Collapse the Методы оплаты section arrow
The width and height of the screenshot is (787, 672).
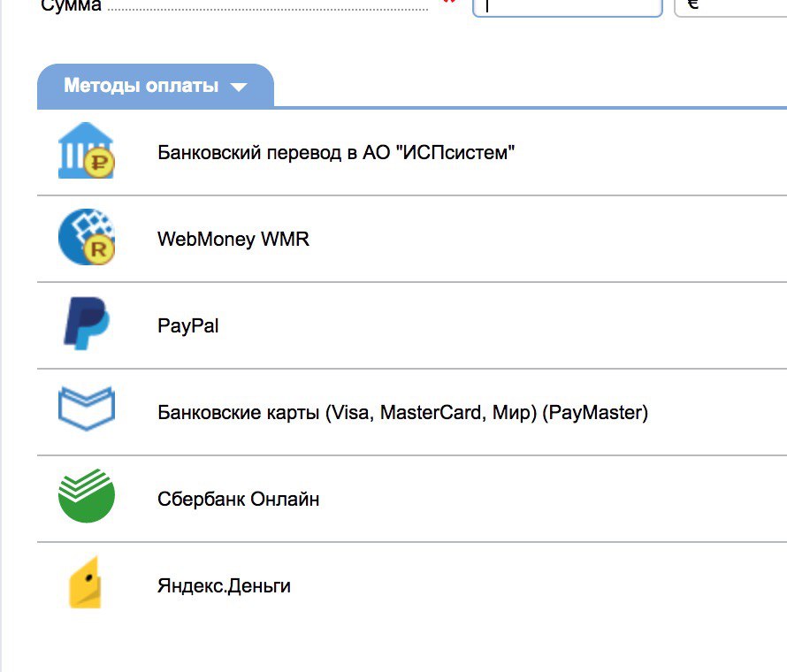[239, 88]
